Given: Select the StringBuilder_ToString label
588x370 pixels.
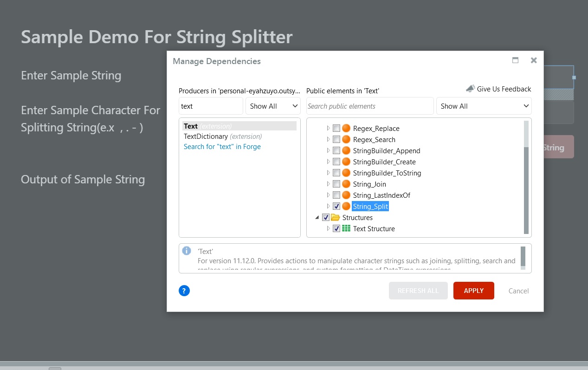Looking at the screenshot, I should 387,173.
